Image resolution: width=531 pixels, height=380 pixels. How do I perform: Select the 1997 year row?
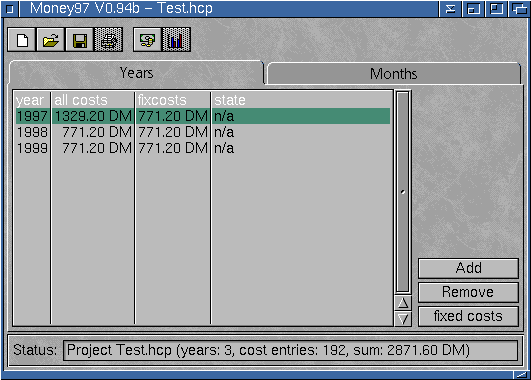pyautogui.click(x=203, y=116)
